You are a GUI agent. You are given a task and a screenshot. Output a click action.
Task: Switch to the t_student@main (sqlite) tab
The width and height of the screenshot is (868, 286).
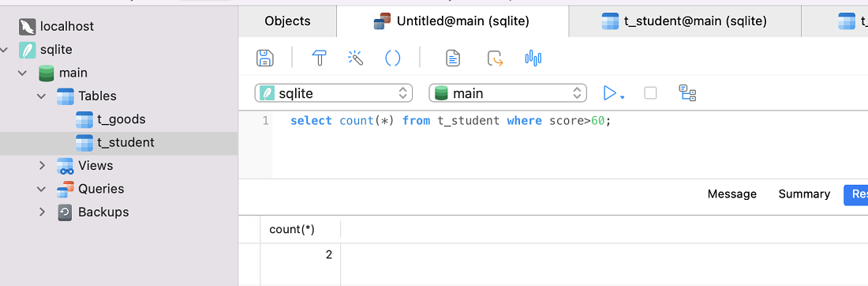(685, 21)
